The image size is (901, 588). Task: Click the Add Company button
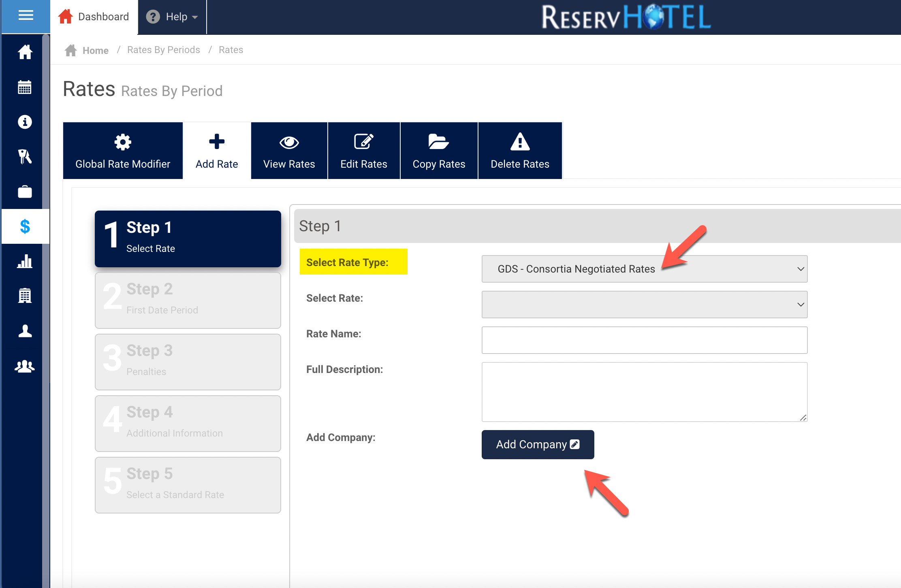point(538,445)
